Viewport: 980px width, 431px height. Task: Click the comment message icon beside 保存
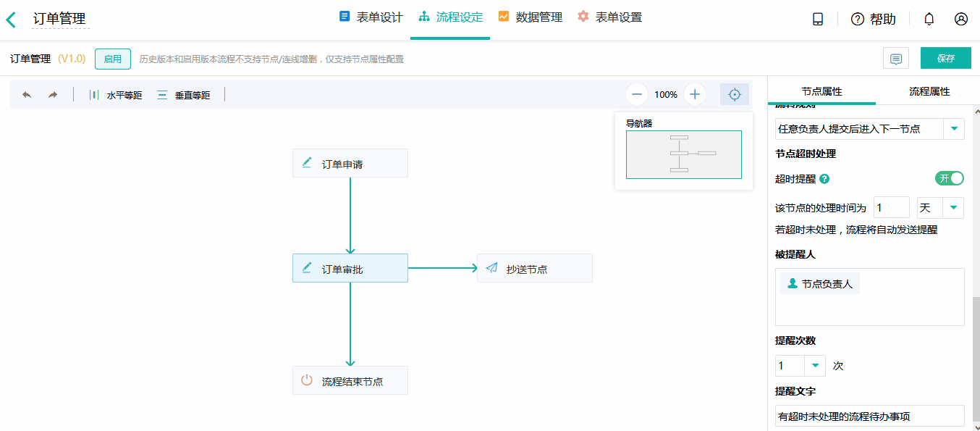point(896,59)
